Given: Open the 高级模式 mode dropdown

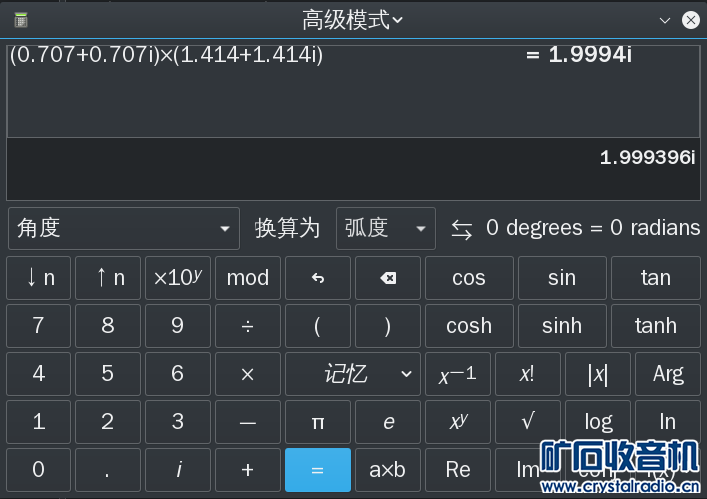Looking at the screenshot, I should [x=353, y=20].
